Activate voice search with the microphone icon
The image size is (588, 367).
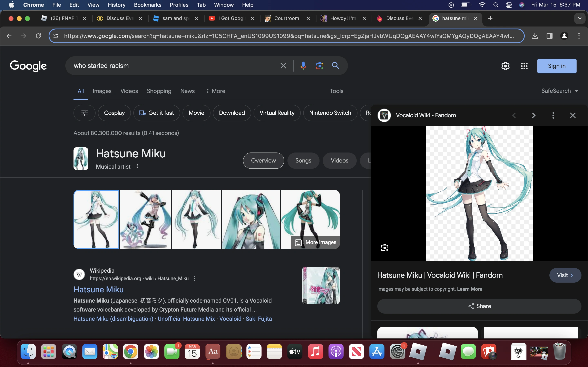(x=303, y=65)
